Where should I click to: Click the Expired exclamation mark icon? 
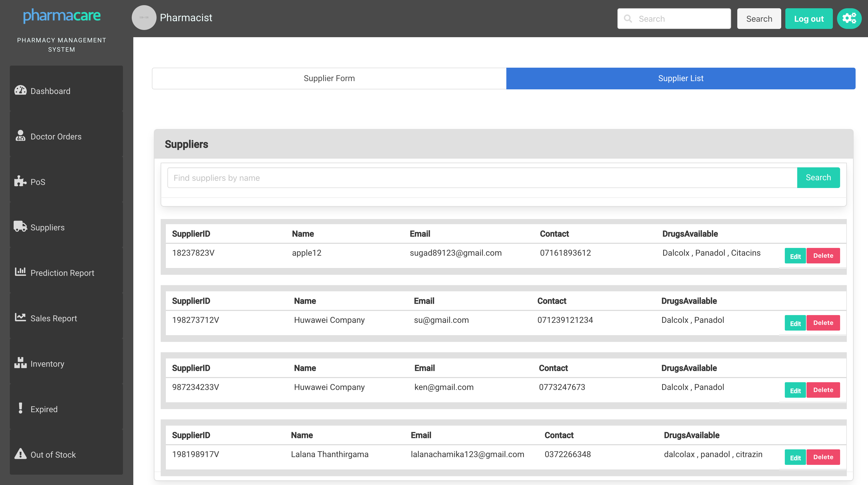point(20,408)
